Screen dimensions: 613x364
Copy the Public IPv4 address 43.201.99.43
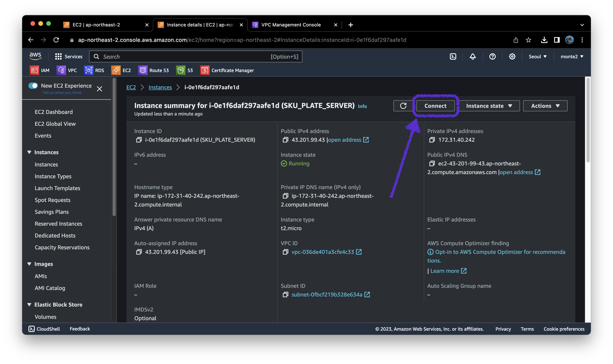(285, 140)
